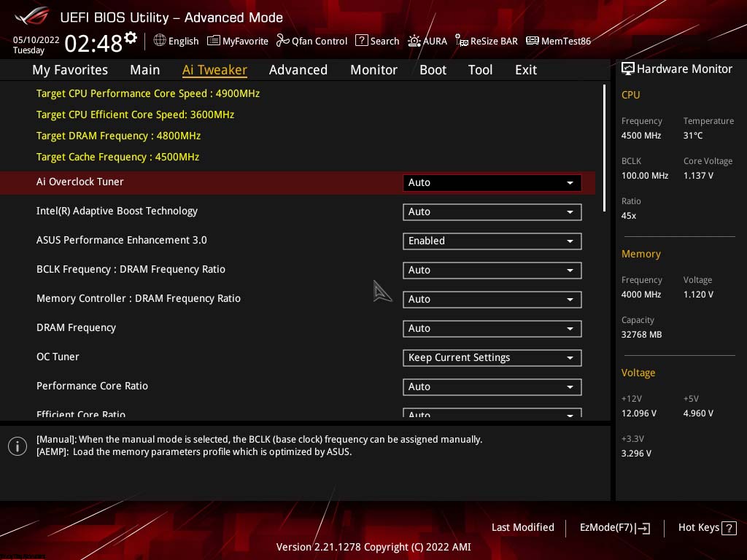Open Performance Core Ratio dropdown
The width and height of the screenshot is (747, 560).
492,386
